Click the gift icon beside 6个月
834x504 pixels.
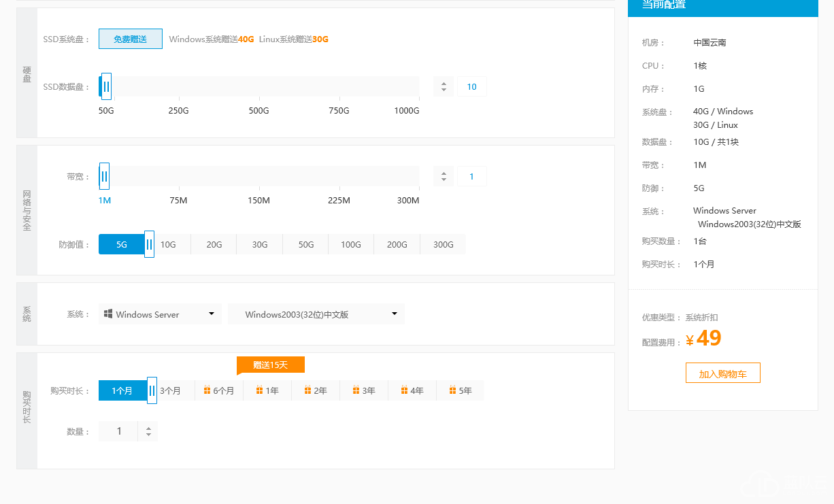click(x=207, y=390)
